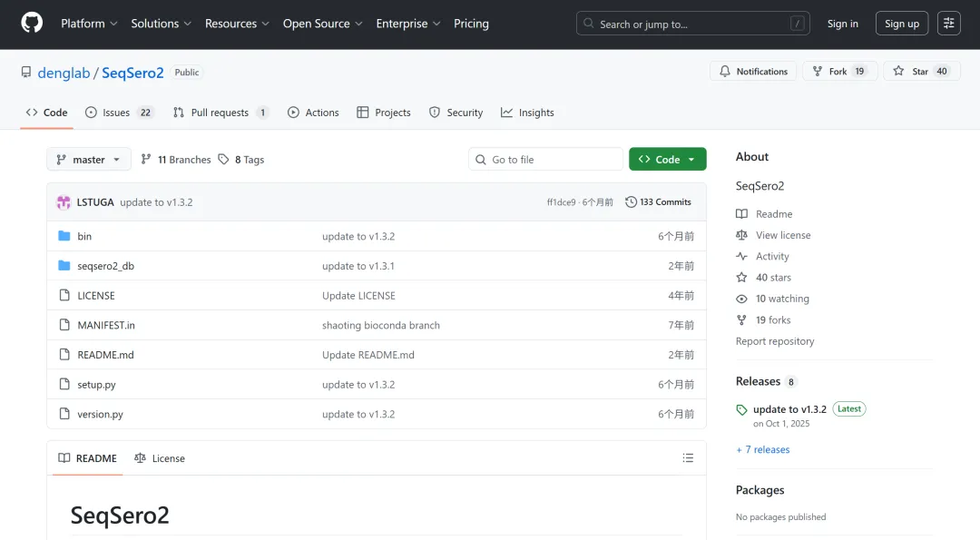Switch to the Issues tab
The width and height of the screenshot is (980, 540).
coord(119,113)
